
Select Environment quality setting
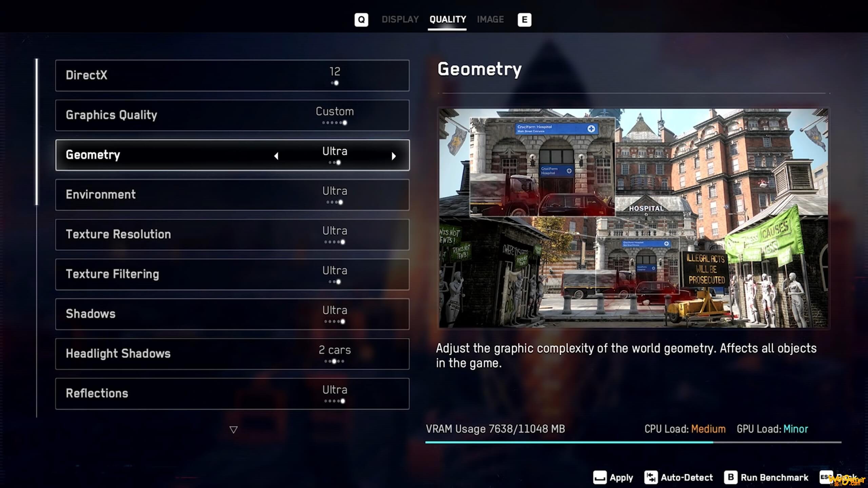coord(233,194)
